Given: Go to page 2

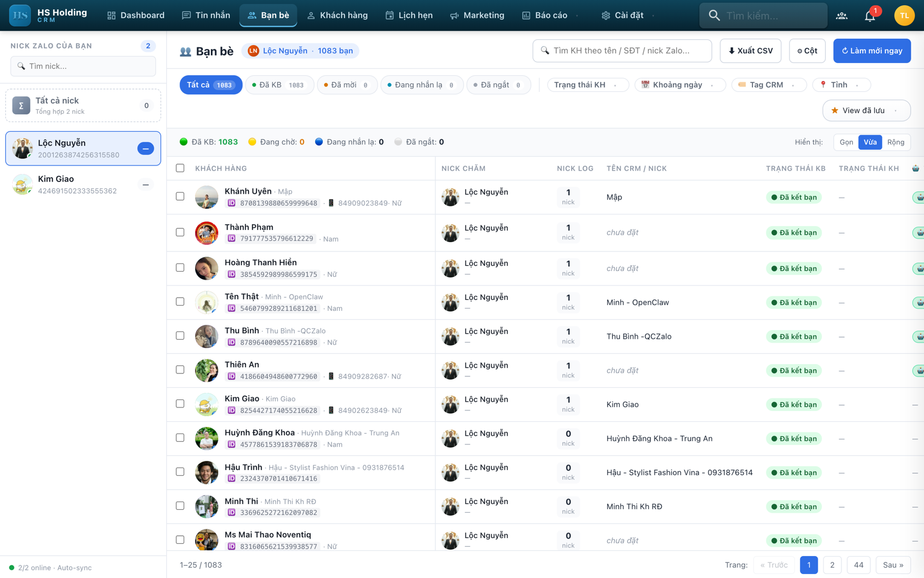Looking at the screenshot, I should click(832, 565).
